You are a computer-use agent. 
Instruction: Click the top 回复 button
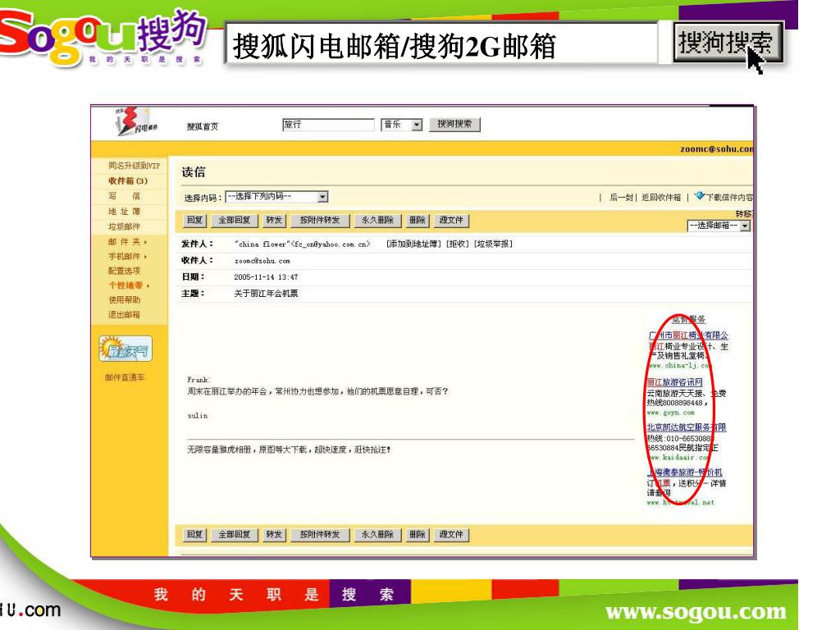pos(194,220)
